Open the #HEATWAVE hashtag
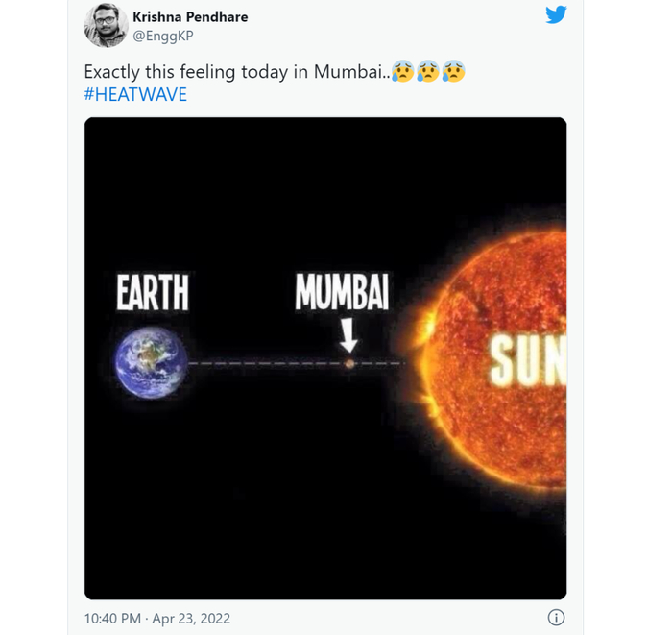 135,96
